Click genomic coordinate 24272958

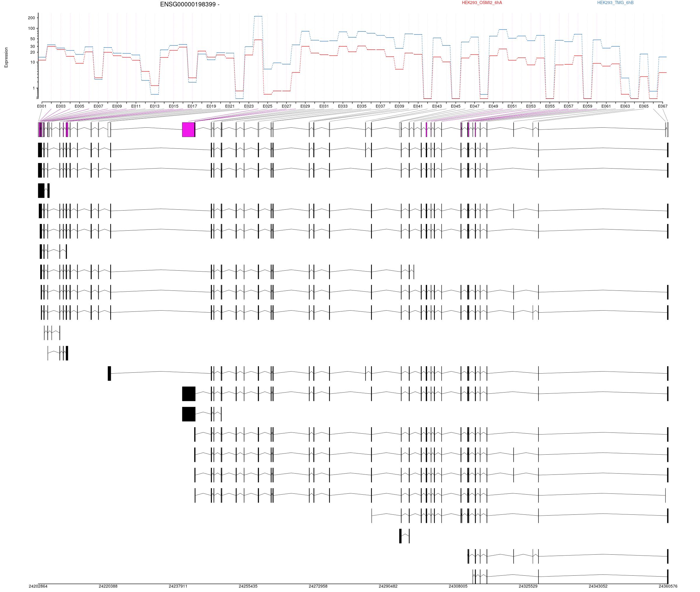318,586
